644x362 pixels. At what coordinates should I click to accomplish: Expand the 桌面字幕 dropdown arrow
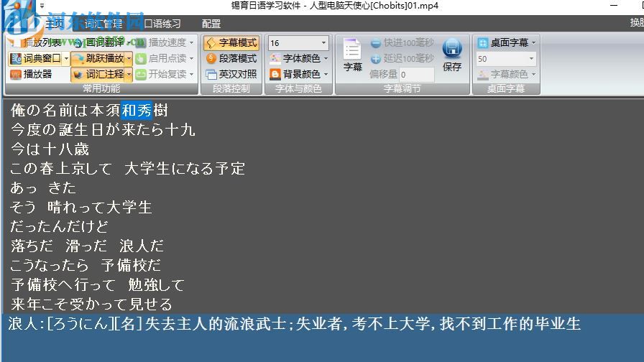pyautogui.click(x=533, y=42)
